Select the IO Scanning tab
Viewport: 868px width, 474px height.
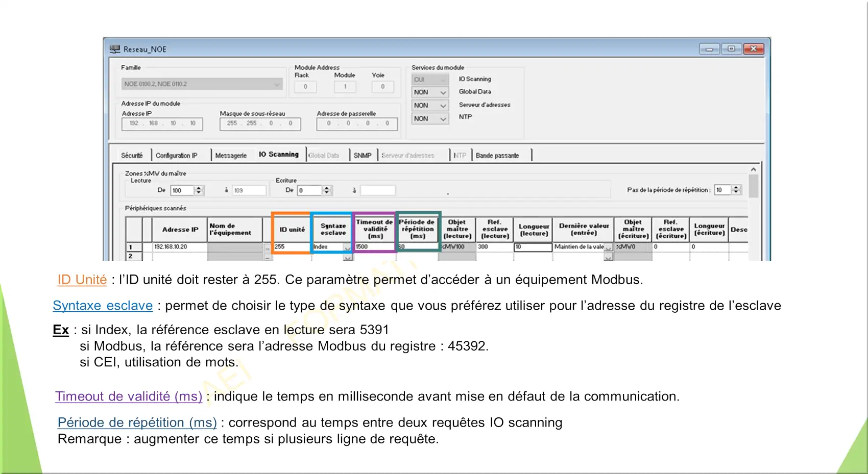278,154
